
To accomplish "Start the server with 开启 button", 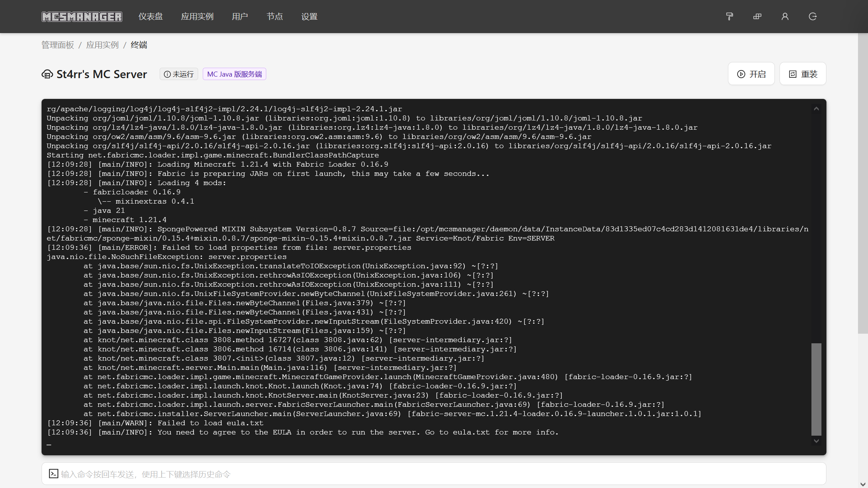I will point(751,74).
